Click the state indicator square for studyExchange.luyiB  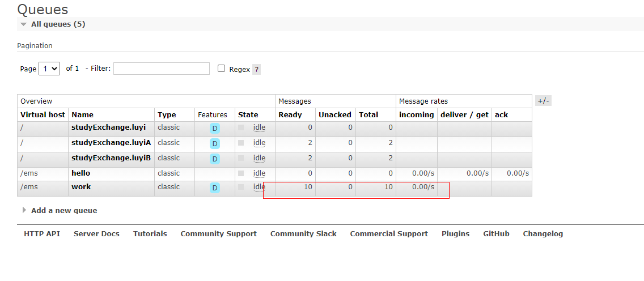pos(241,158)
